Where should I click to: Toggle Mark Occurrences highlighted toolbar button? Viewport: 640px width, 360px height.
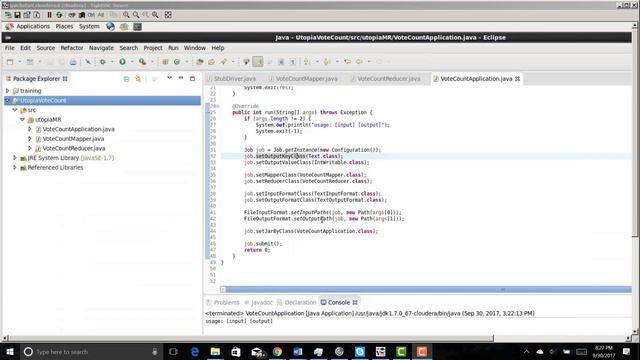[258, 62]
